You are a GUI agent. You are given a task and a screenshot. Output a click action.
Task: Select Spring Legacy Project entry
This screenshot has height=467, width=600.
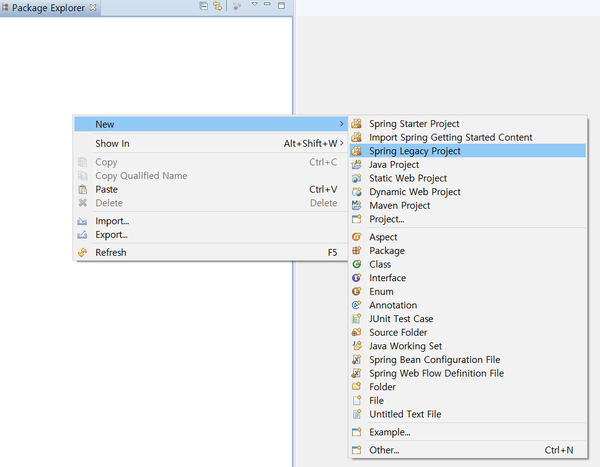coord(468,151)
